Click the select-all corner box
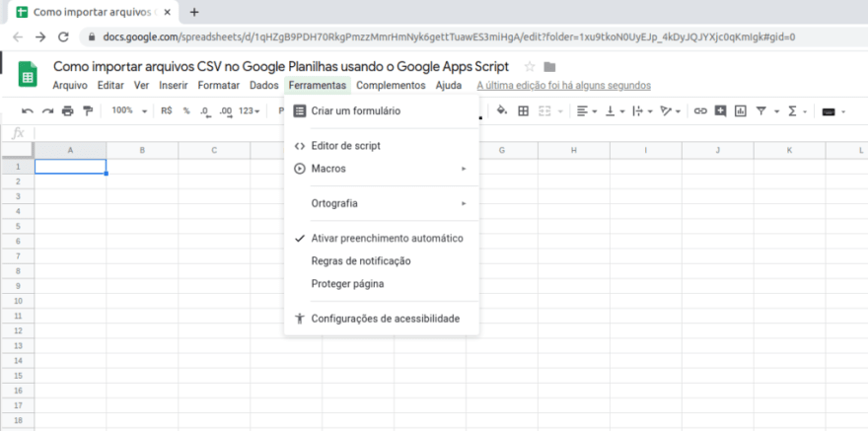Screen dimensions: 868x431 pyautogui.click(x=18, y=151)
